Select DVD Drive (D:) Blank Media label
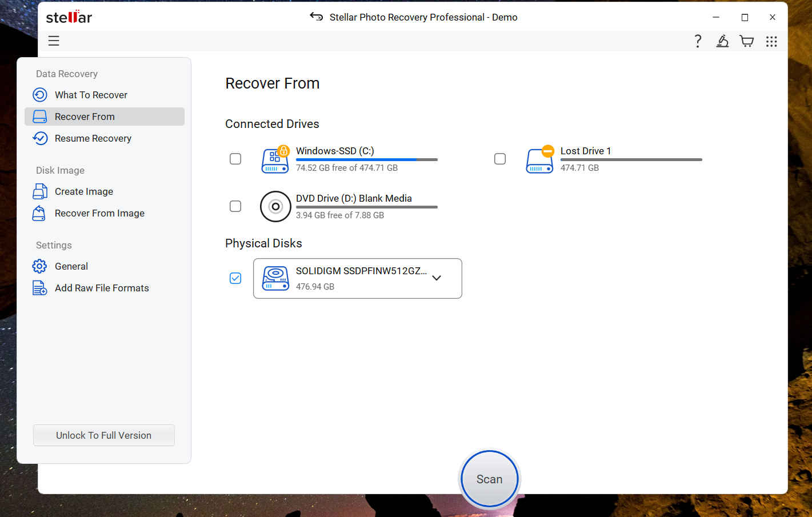Viewport: 812px width, 517px height. tap(354, 198)
